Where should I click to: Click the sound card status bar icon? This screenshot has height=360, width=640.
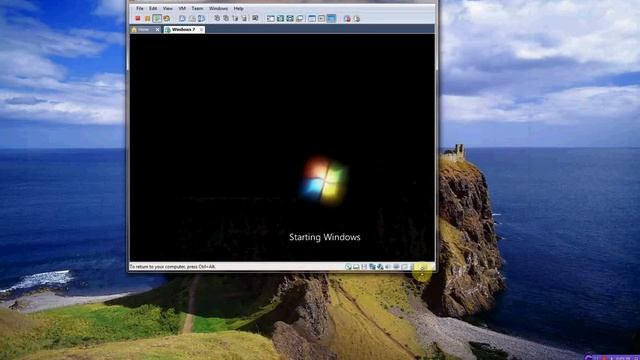(388, 267)
